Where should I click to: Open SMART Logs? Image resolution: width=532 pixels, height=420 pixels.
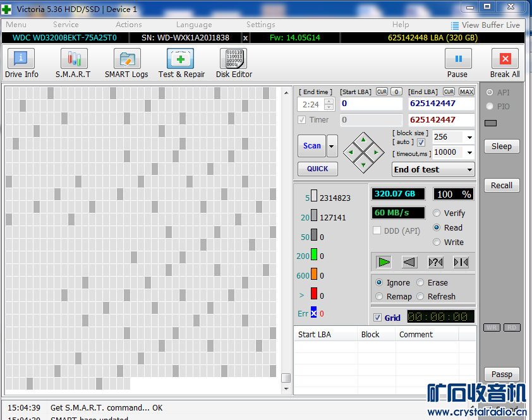tap(126, 63)
